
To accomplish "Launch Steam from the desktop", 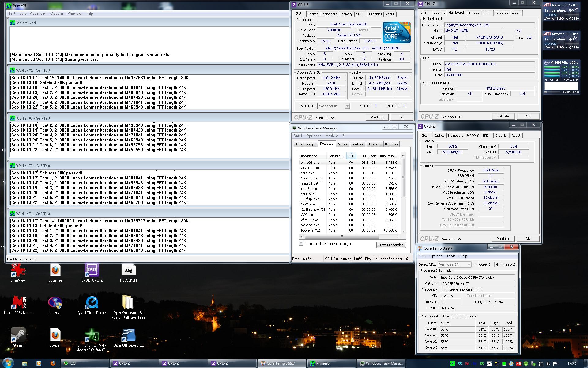I will 18,337.
